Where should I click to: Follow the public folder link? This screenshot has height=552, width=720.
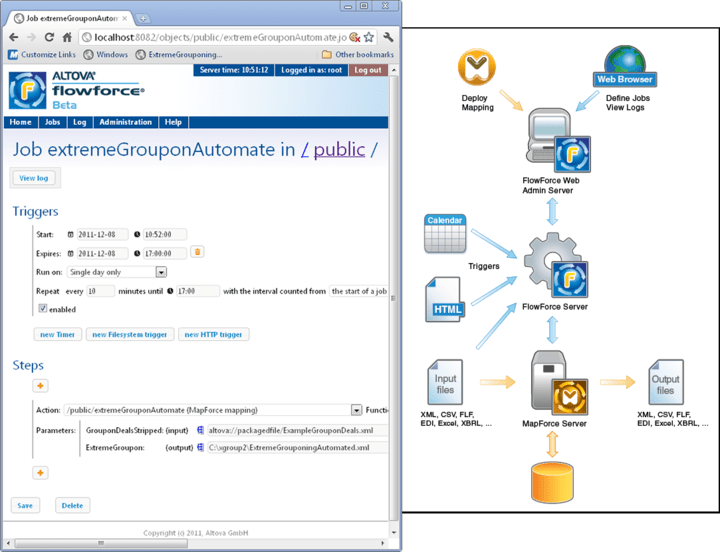coord(339,150)
